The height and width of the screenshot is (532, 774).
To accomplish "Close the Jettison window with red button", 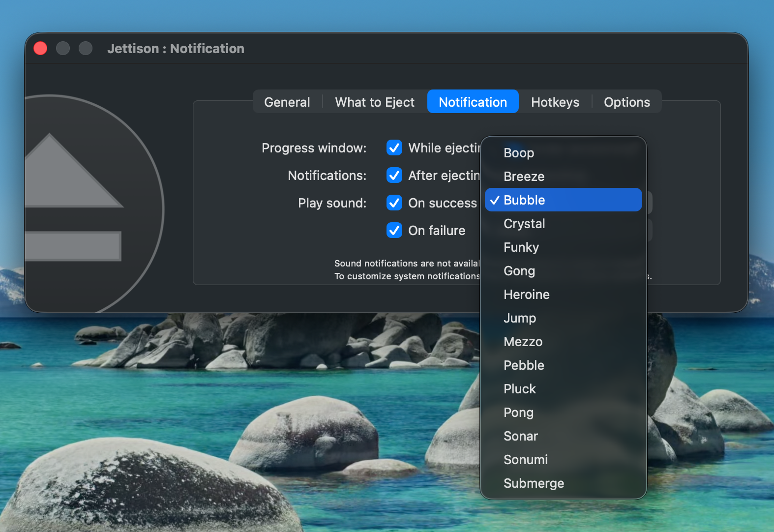I will (x=40, y=48).
